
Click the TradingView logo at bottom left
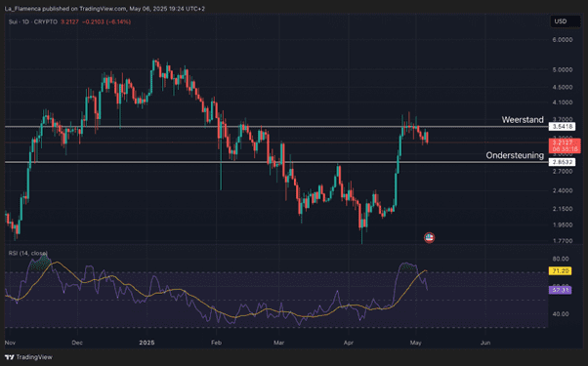coord(28,357)
